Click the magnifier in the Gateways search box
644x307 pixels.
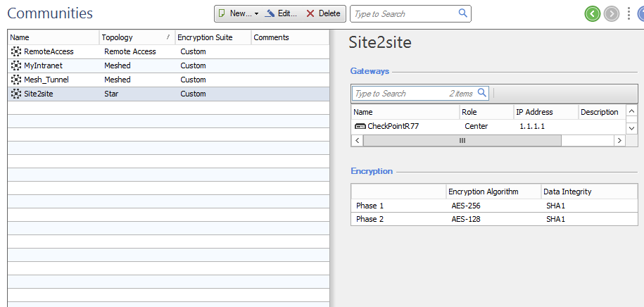pyautogui.click(x=481, y=93)
